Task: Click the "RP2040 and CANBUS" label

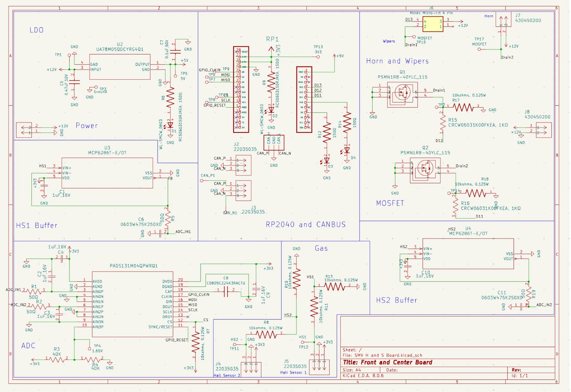Action: click(x=306, y=225)
